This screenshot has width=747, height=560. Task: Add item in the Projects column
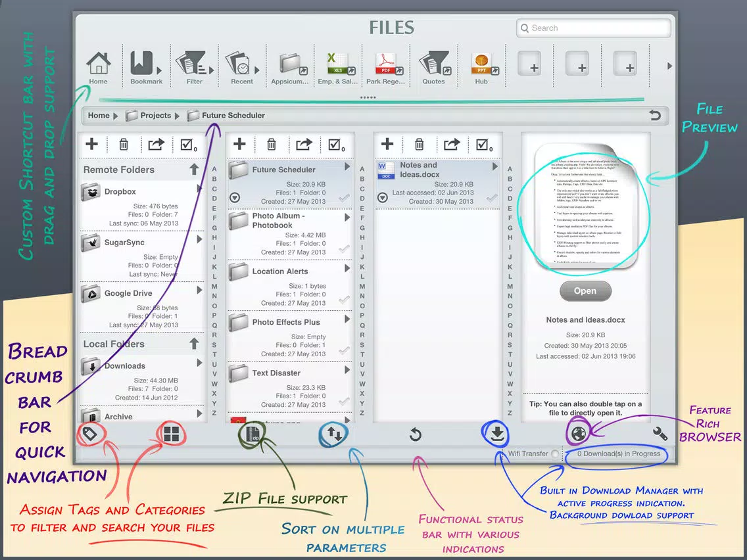[x=239, y=144]
